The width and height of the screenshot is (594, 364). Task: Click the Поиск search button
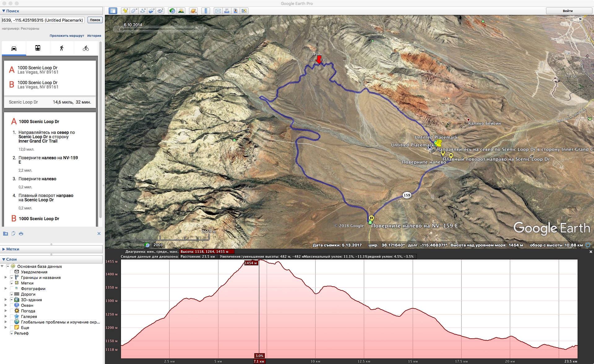point(95,20)
